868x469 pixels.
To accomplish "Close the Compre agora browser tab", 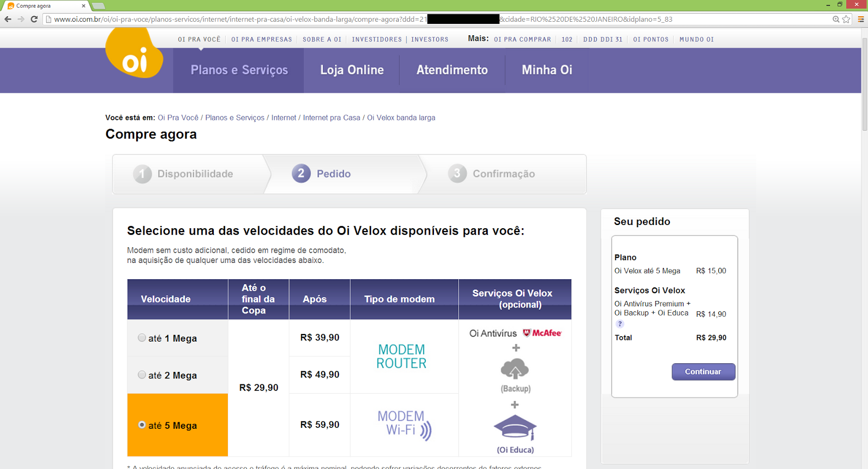I will (x=84, y=6).
